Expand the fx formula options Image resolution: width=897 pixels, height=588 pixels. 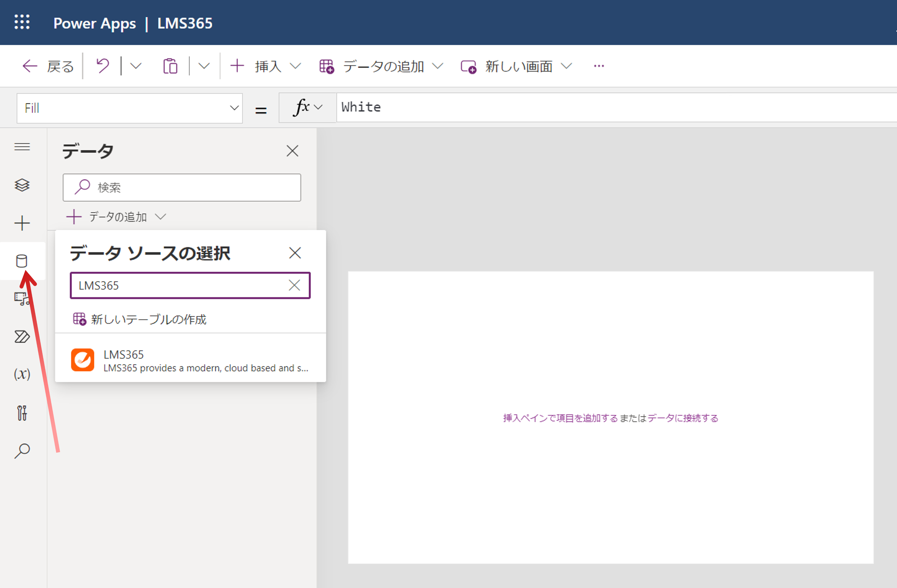click(x=318, y=107)
